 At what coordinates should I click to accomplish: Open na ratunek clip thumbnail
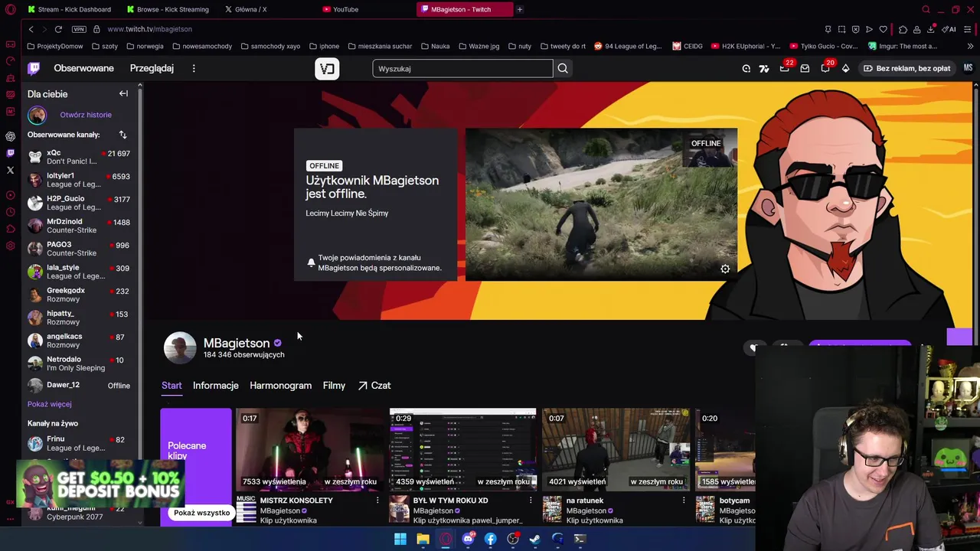[x=616, y=449]
